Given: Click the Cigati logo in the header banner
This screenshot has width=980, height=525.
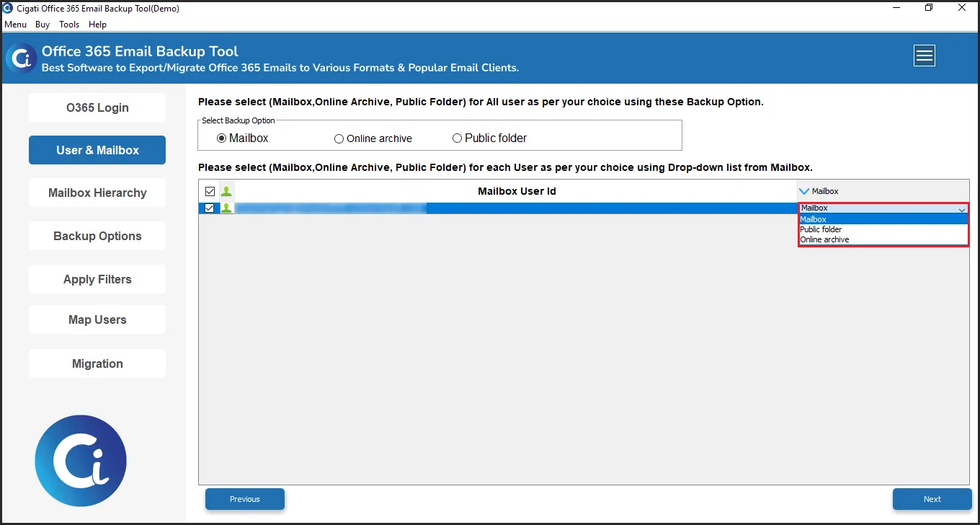Looking at the screenshot, I should click(x=22, y=58).
